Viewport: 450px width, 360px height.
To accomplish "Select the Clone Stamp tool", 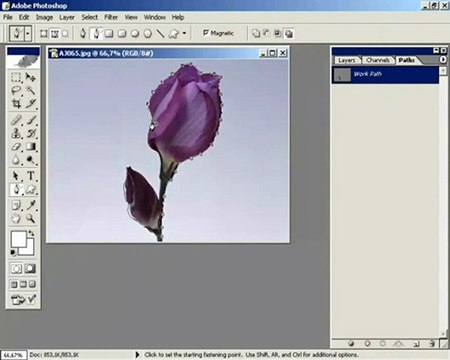I will pos(16,133).
